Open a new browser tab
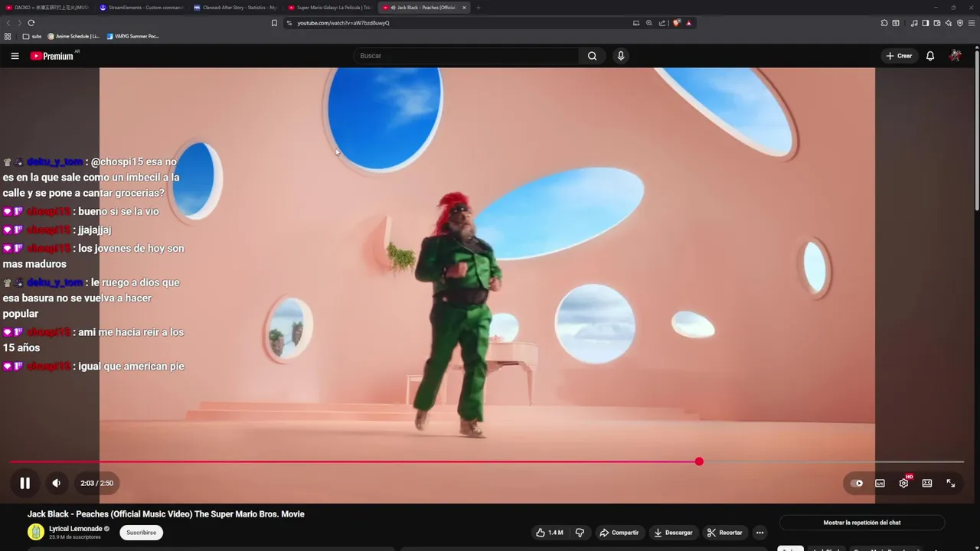Screen dimensions: 980x551 pyautogui.click(x=479, y=8)
